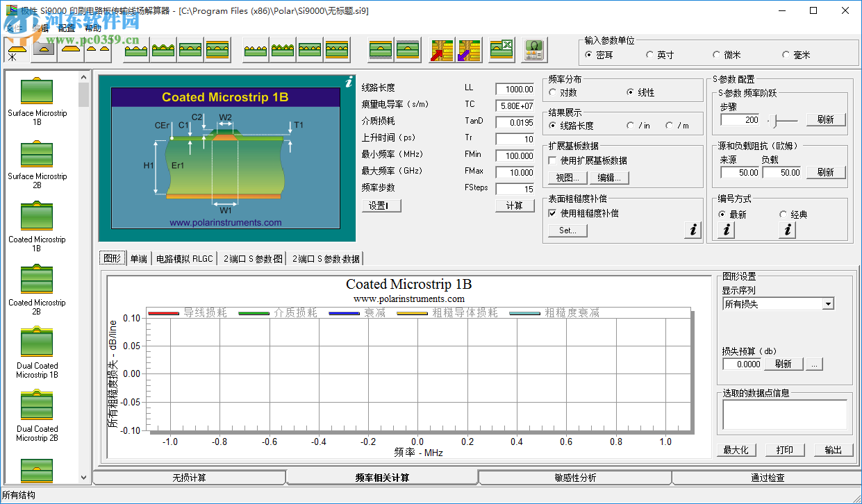The width and height of the screenshot is (862, 504).
Task: Click the export-to-Excel toolbar icon
Action: [502, 49]
